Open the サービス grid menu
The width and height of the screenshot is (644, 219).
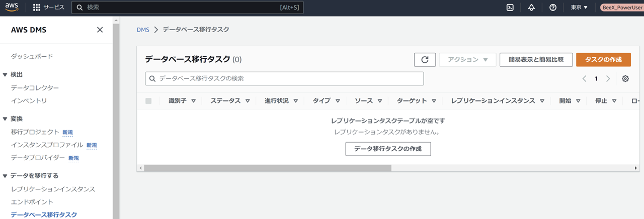coord(48,8)
